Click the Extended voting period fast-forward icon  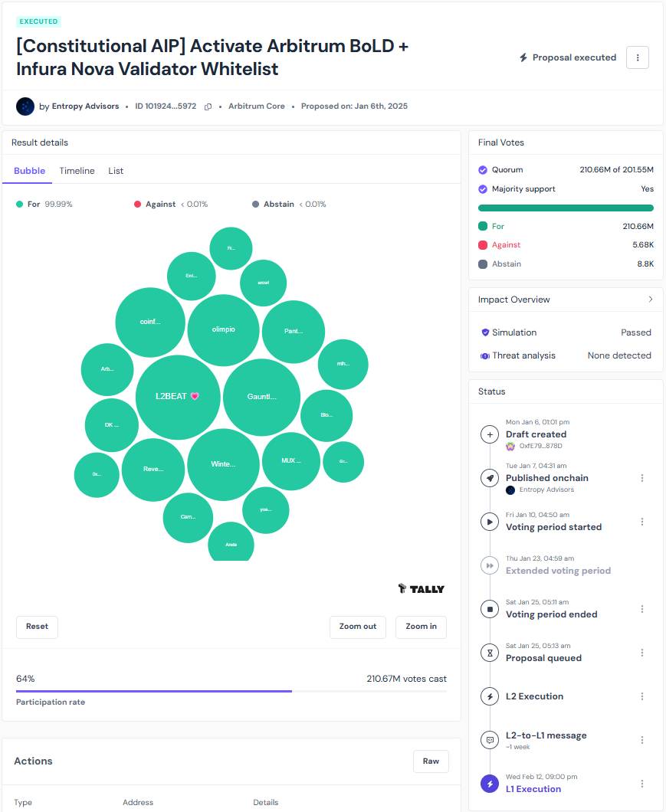point(490,565)
